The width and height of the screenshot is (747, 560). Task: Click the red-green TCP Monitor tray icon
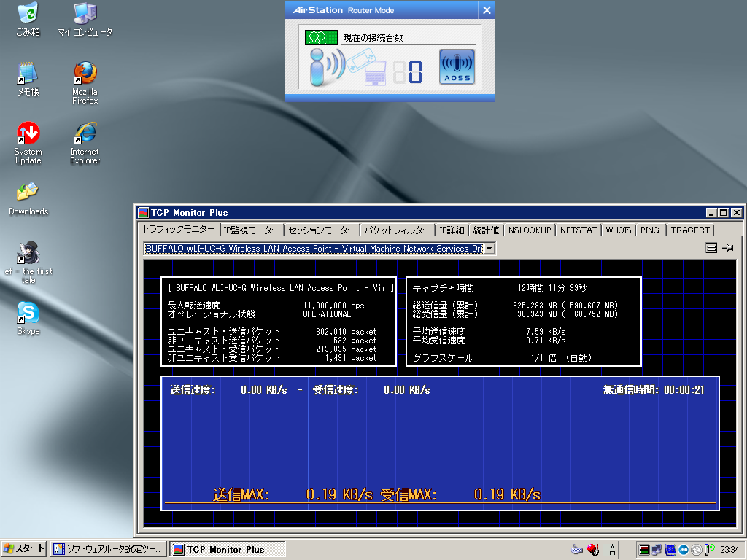pyautogui.click(x=643, y=550)
